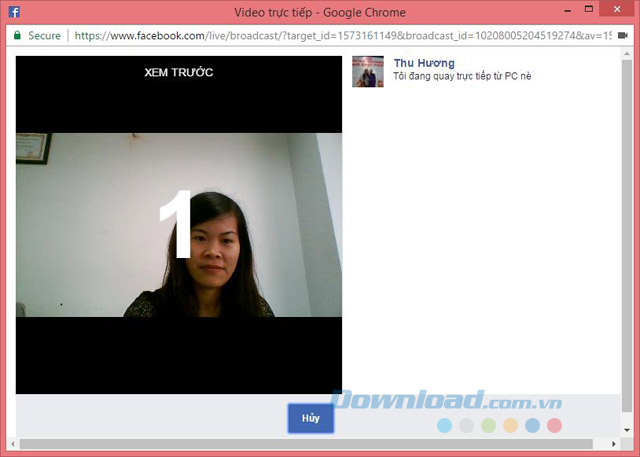The width and height of the screenshot is (640, 457).
Task: Click the XEM TRƯỚC preview label
Action: (x=179, y=73)
